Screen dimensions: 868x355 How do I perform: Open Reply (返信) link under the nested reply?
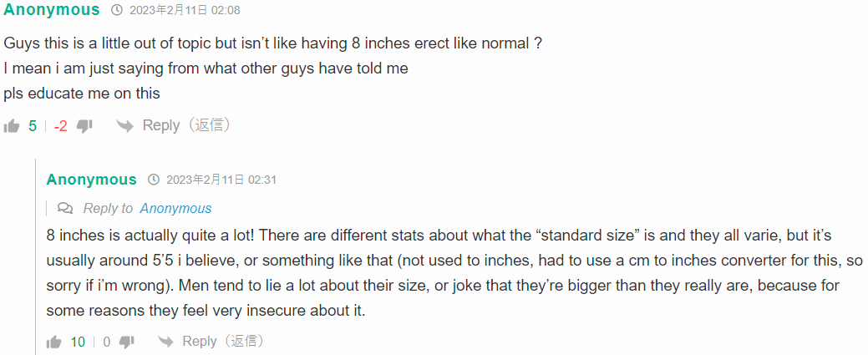coord(226,341)
